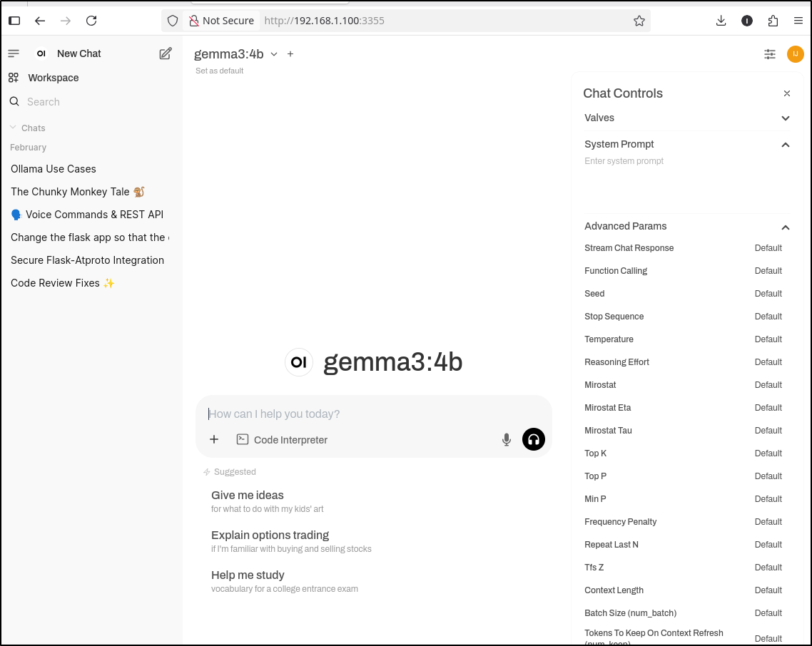The width and height of the screenshot is (812, 646).
Task: Toggle the sidebar hamburger menu icon
Action: click(14, 53)
